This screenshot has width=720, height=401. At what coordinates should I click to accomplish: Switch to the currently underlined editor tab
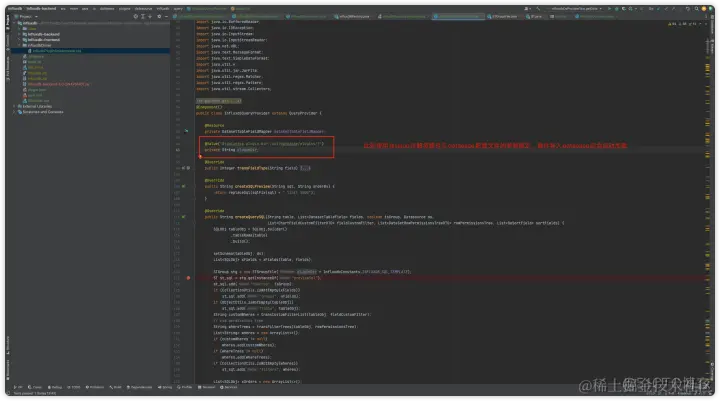tap(458, 17)
